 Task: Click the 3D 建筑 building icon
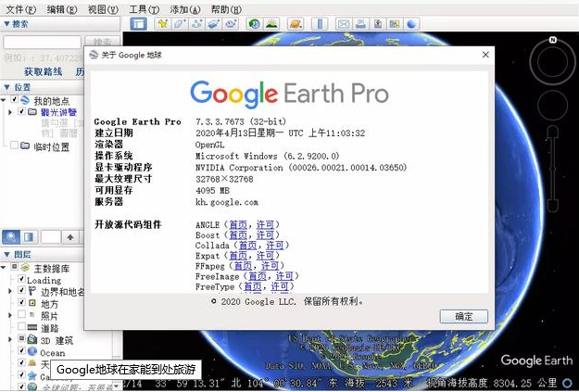click(32, 339)
